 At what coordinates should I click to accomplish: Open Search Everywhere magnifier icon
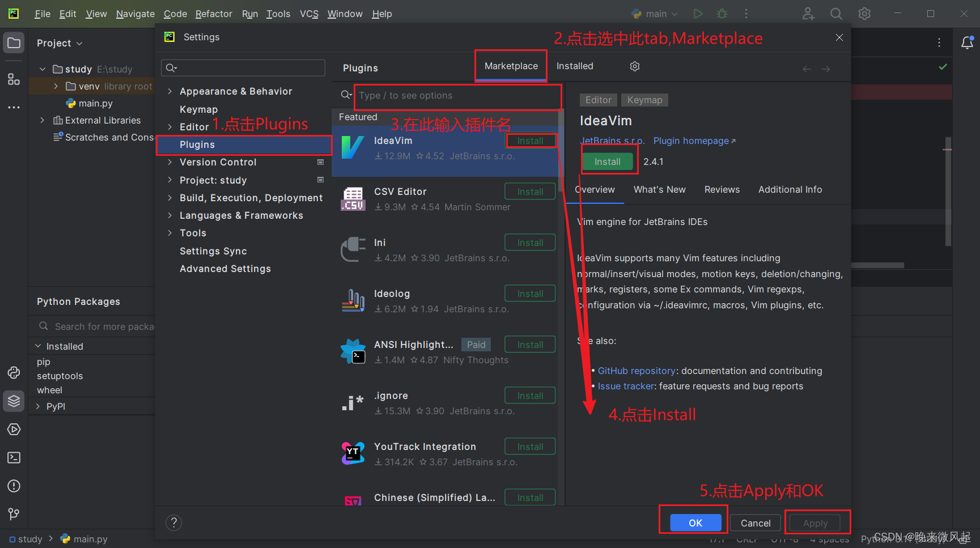[x=836, y=14]
